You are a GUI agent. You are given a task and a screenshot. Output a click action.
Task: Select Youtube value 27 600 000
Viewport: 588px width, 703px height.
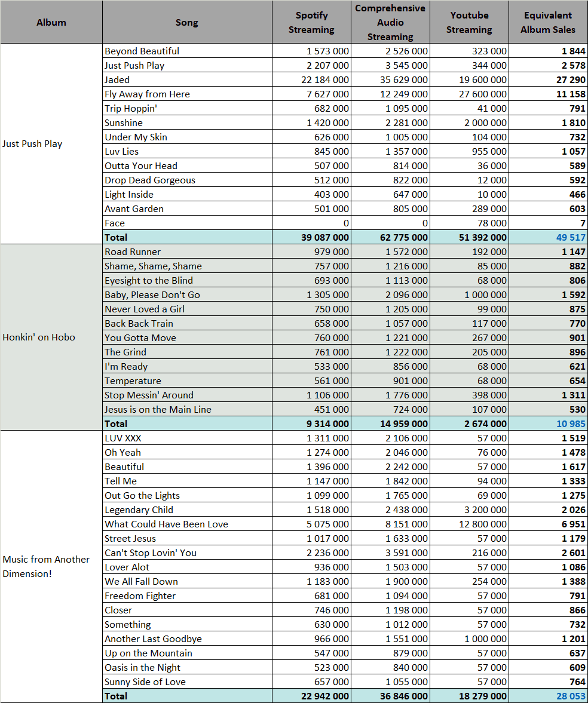pyautogui.click(x=469, y=94)
